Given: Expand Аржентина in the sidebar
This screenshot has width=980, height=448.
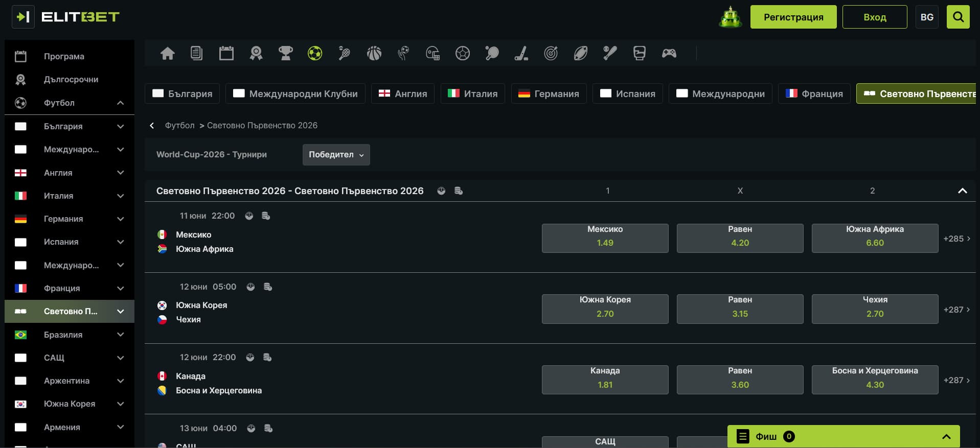Looking at the screenshot, I should (x=120, y=381).
